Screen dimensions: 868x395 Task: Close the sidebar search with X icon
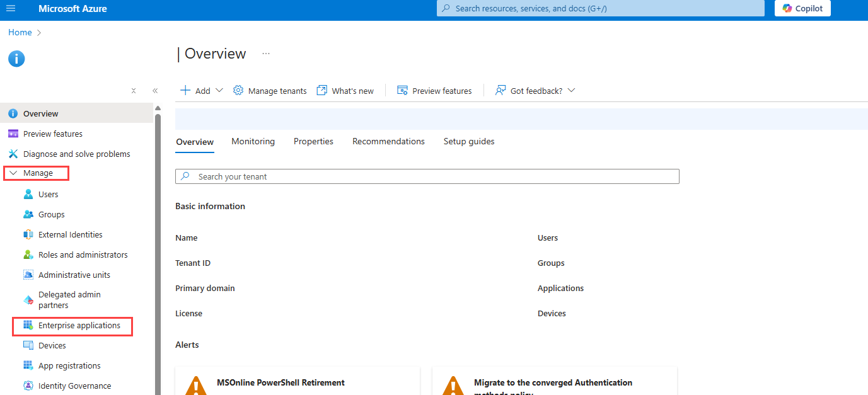pos(134,91)
